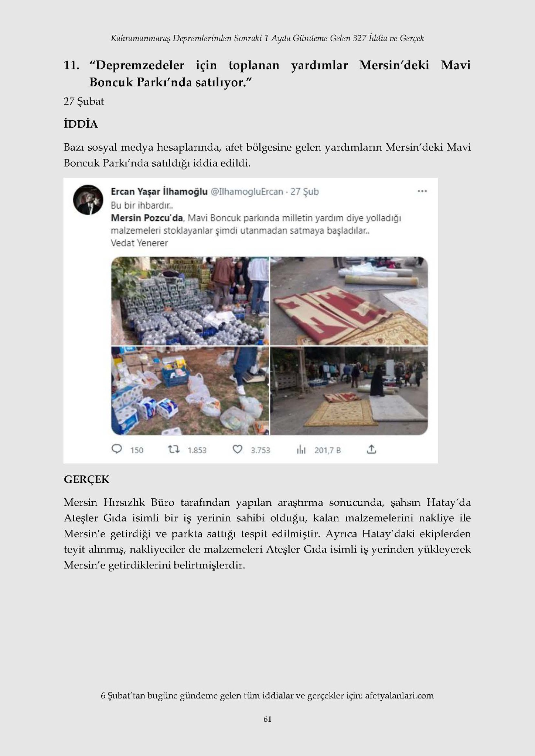
Task: Click the 27 Şub tweet date
Action: [304, 192]
